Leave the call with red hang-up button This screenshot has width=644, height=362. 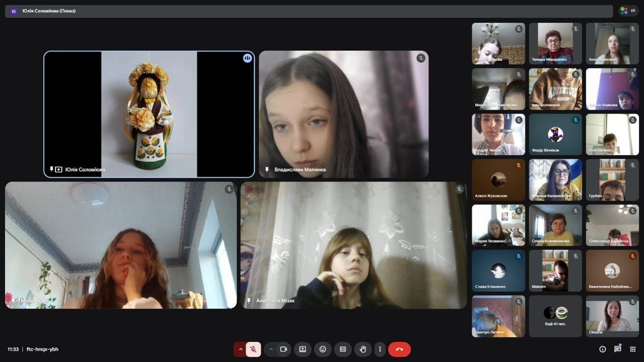(x=399, y=349)
